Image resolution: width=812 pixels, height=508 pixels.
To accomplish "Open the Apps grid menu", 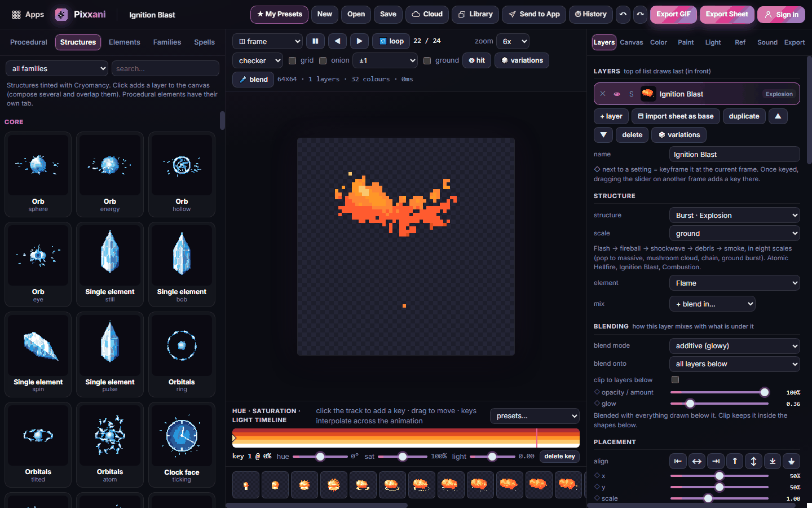I will pos(28,15).
